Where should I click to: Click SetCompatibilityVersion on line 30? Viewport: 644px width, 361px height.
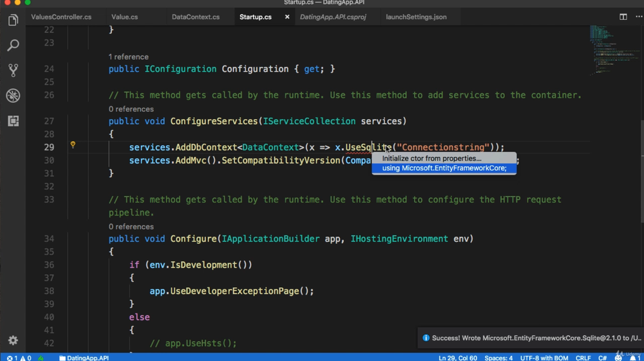(281, 160)
